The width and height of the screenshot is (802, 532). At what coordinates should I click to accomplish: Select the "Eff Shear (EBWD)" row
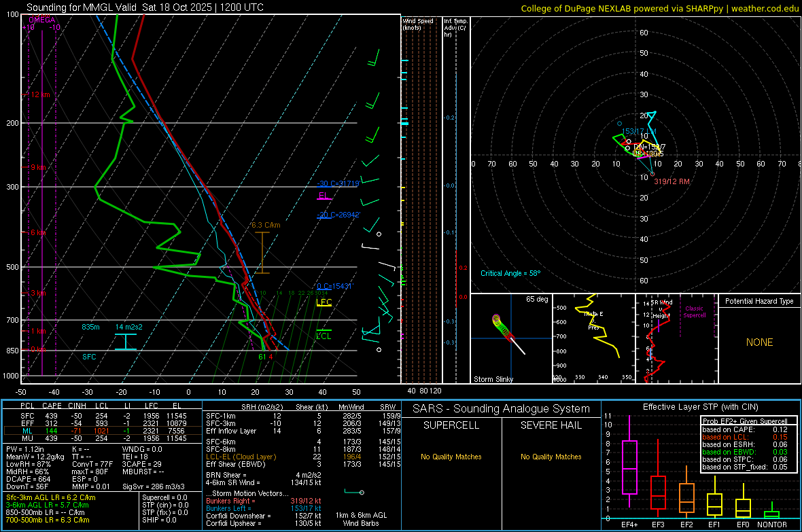pos(303,464)
